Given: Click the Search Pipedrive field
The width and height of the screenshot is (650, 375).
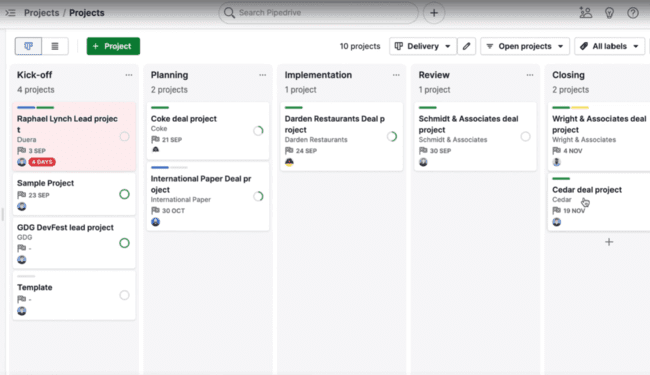Looking at the screenshot, I should pos(318,13).
